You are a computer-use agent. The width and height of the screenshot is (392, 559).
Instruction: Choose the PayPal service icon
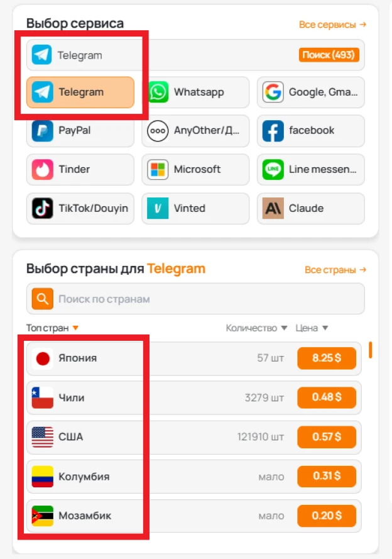(x=42, y=131)
